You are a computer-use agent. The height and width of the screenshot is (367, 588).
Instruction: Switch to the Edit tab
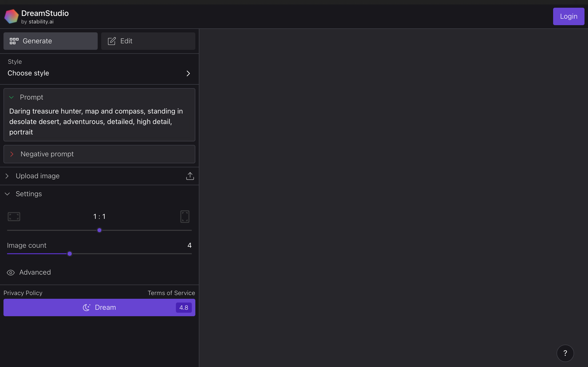(148, 41)
